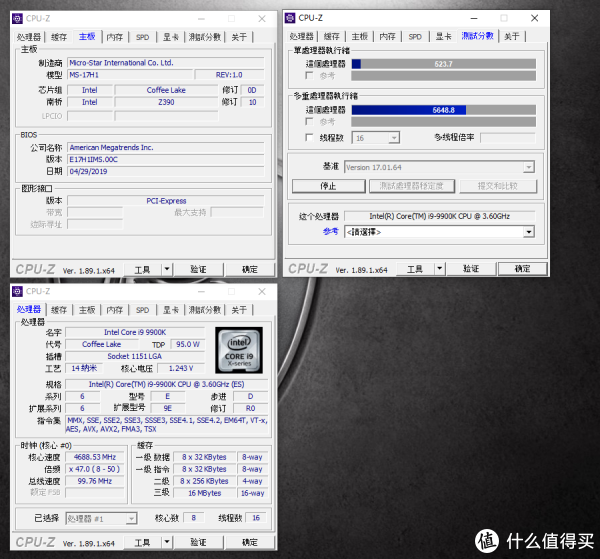
Task: Open memory tab in benchmark window
Action: (388, 36)
